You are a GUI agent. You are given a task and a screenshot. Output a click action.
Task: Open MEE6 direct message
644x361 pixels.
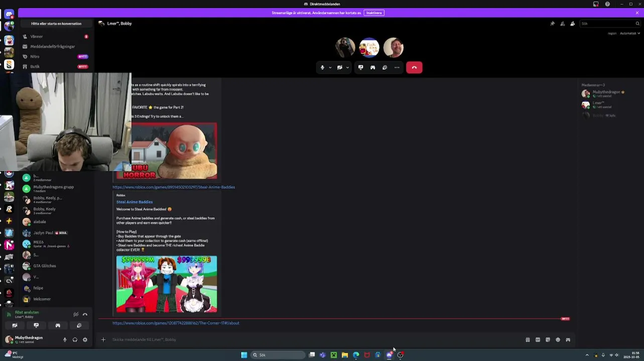click(56, 244)
